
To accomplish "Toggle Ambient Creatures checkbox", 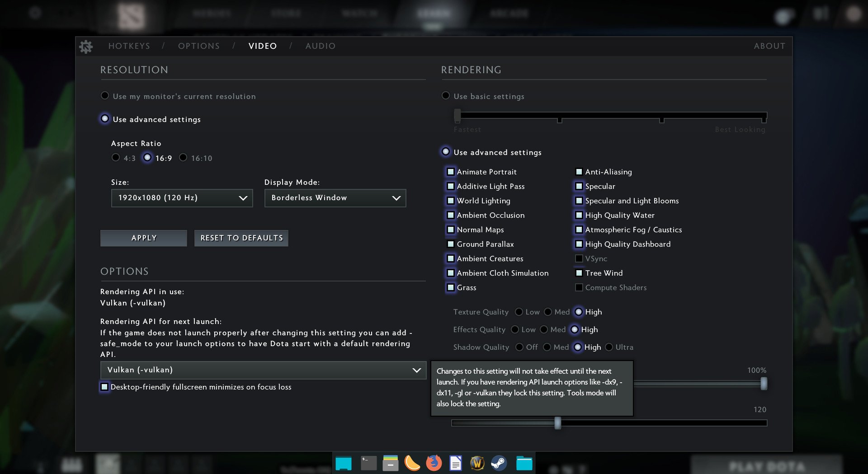I will [451, 258].
